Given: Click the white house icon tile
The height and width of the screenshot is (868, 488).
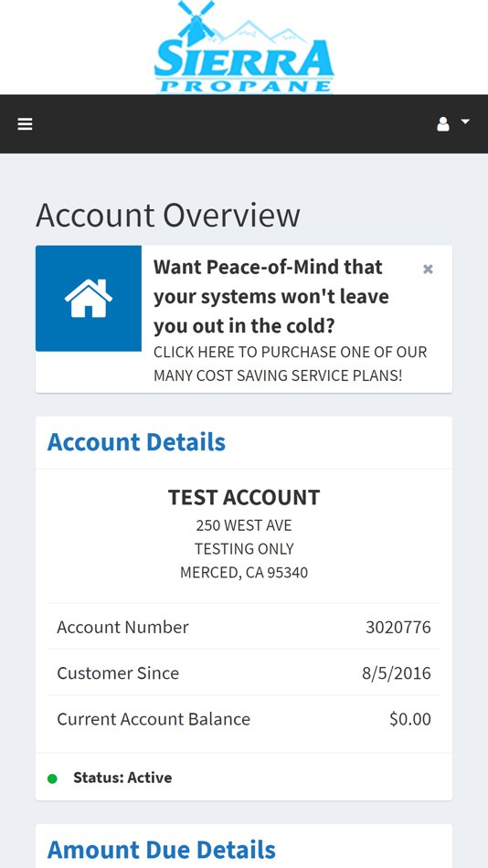Looking at the screenshot, I should click(x=89, y=299).
